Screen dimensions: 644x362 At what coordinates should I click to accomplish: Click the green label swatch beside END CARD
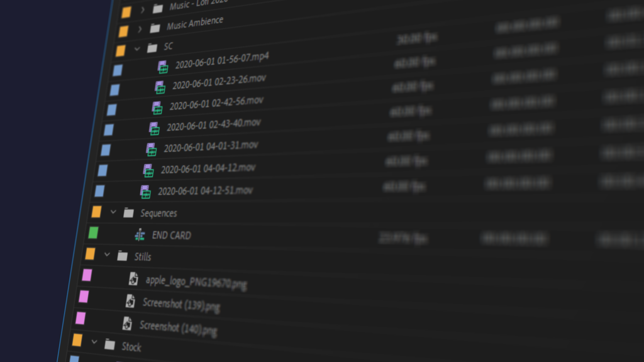(93, 233)
